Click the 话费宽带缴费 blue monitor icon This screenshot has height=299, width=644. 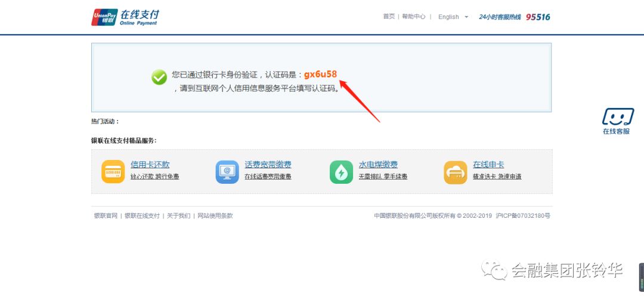click(227, 171)
